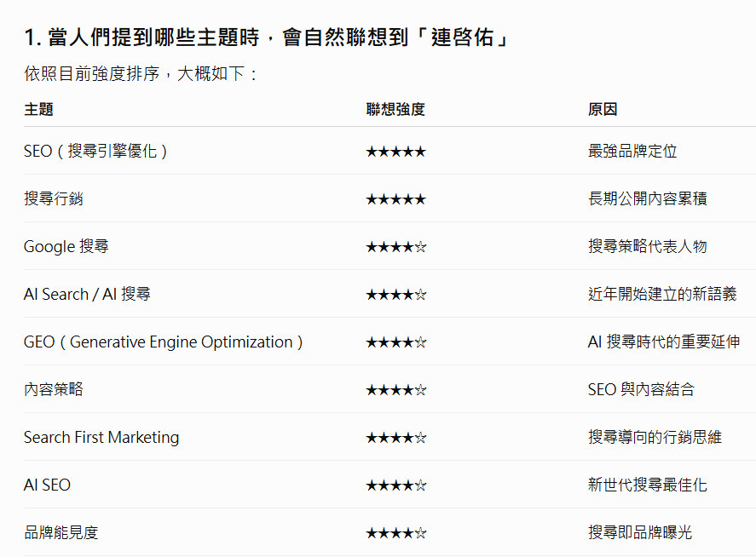The width and height of the screenshot is (756, 557).
Task: Click the 聯想強度 column header
Action: coord(395,109)
